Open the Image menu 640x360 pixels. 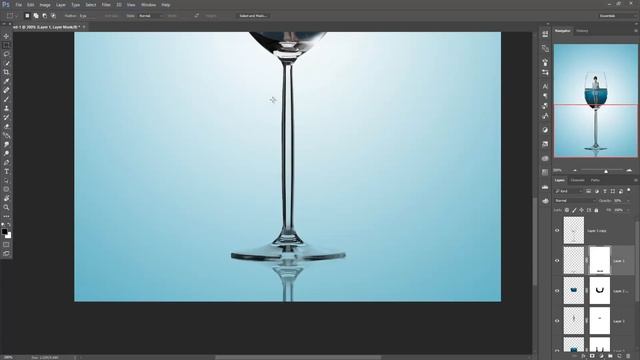45,5
